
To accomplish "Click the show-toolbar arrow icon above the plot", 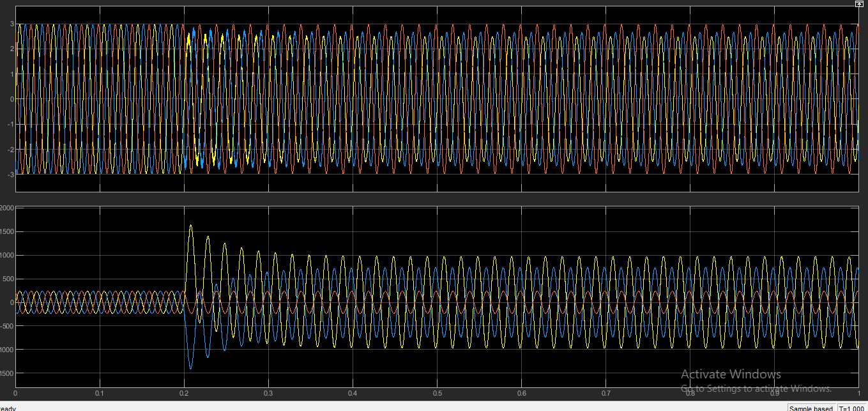I will (x=859, y=4).
